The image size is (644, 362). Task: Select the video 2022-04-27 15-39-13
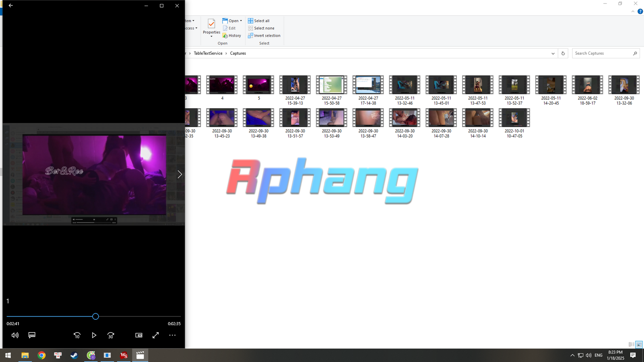[295, 90]
